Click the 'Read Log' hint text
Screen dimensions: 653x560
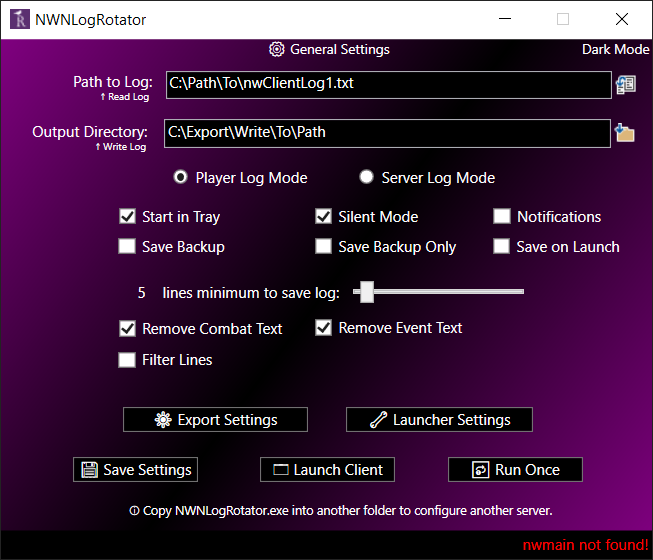(x=128, y=97)
